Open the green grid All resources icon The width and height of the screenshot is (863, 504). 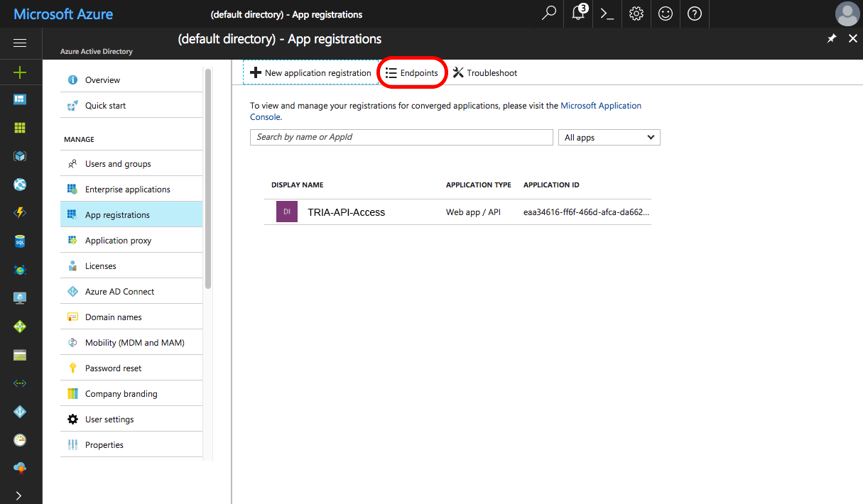coord(20,128)
